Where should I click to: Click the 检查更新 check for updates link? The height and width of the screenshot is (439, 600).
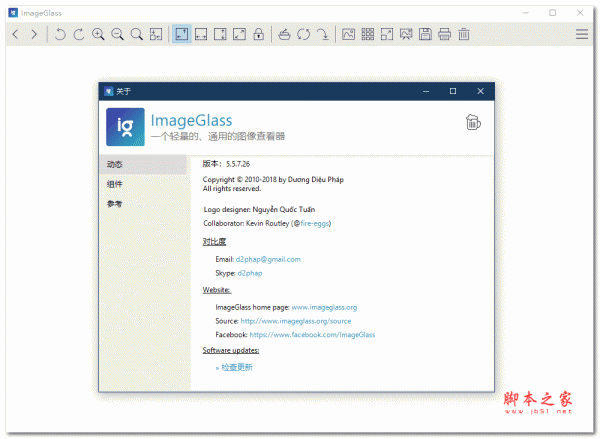pyautogui.click(x=237, y=367)
